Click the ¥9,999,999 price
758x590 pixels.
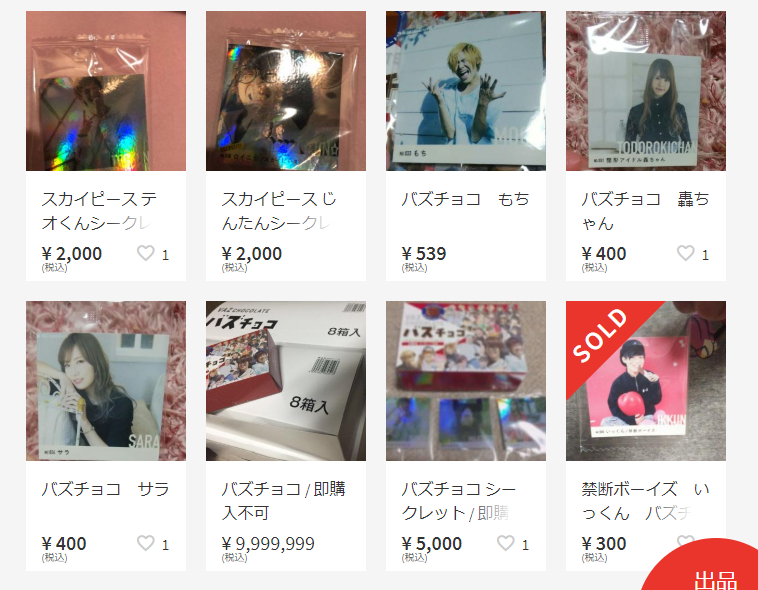pos(268,544)
